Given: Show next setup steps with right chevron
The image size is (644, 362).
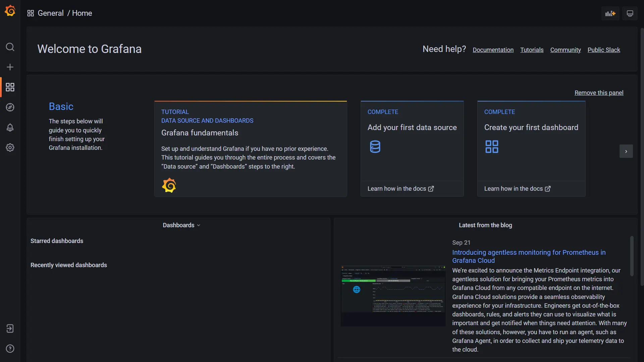Looking at the screenshot, I should point(626,151).
